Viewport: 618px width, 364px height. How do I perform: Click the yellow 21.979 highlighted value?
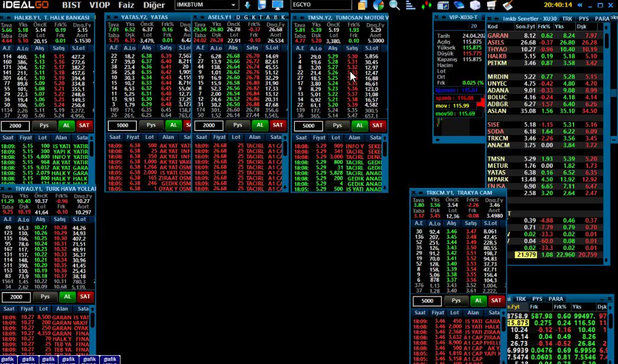(x=526, y=255)
